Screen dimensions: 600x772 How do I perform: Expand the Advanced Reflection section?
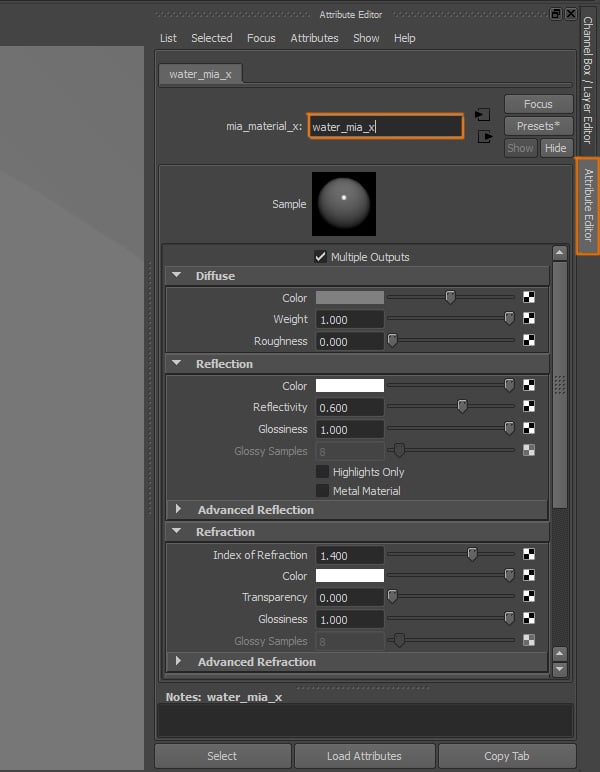pyautogui.click(x=179, y=510)
